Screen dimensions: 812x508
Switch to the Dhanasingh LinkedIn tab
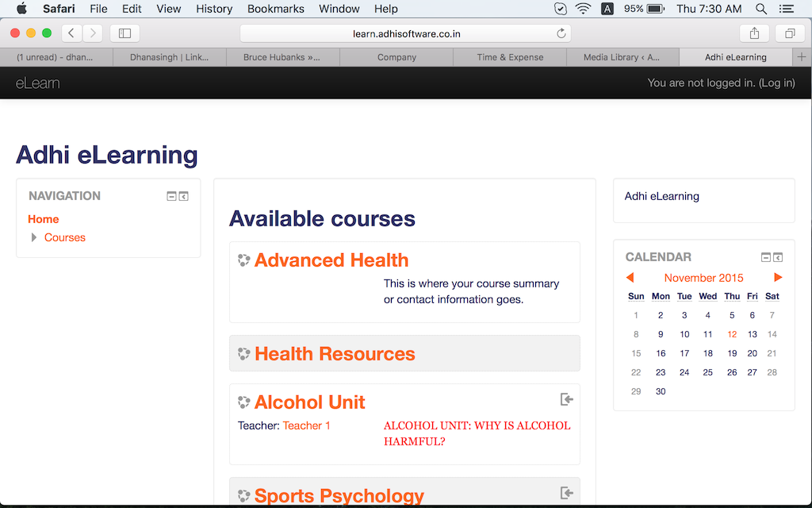(x=170, y=57)
